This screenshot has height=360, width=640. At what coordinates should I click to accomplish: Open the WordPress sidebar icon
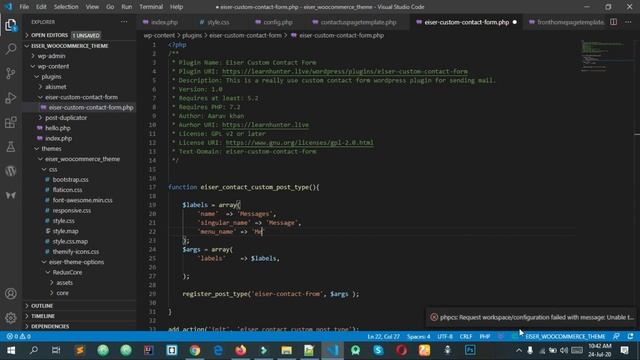tap(11, 171)
